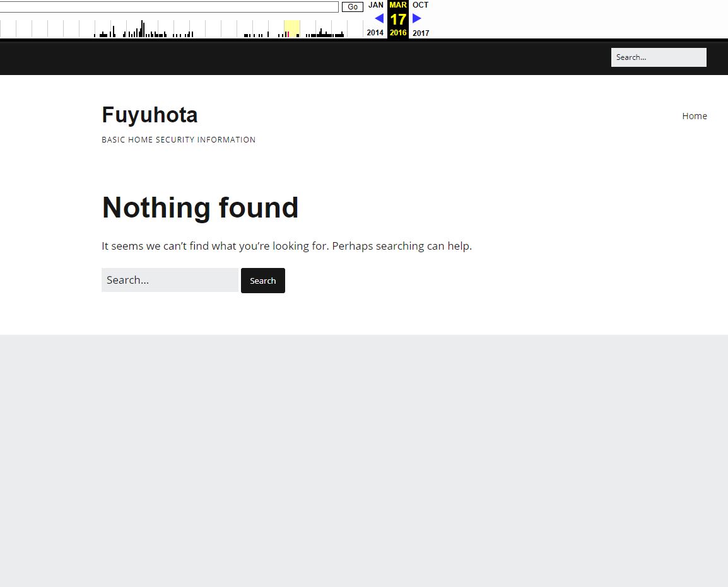
Task: Click the previous capture blue left arrow
Action: pyautogui.click(x=379, y=18)
